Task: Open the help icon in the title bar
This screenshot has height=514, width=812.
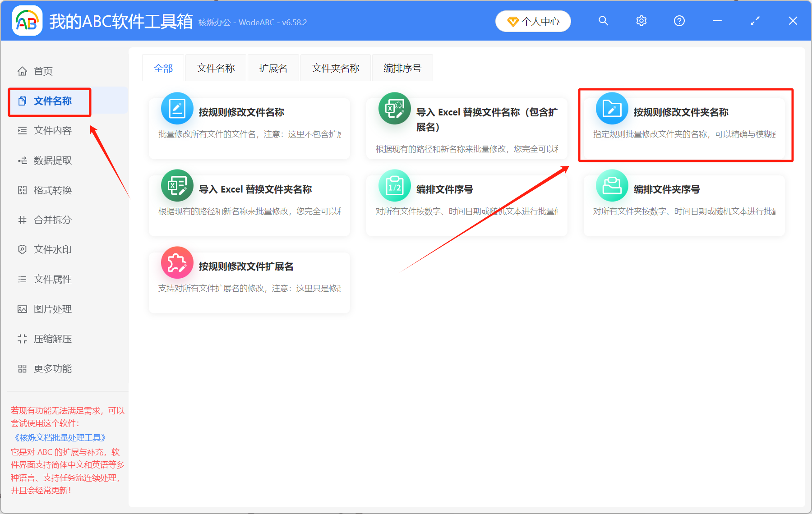Action: (x=679, y=21)
